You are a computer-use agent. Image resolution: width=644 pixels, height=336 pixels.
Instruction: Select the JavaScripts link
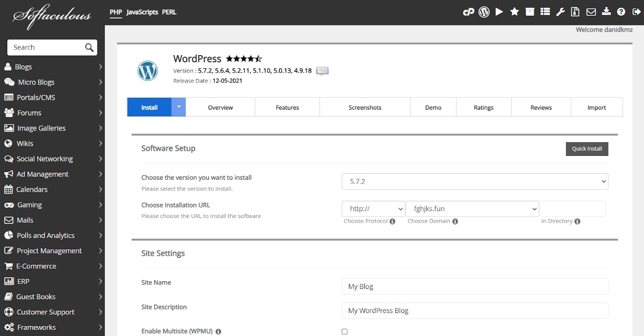142,12
